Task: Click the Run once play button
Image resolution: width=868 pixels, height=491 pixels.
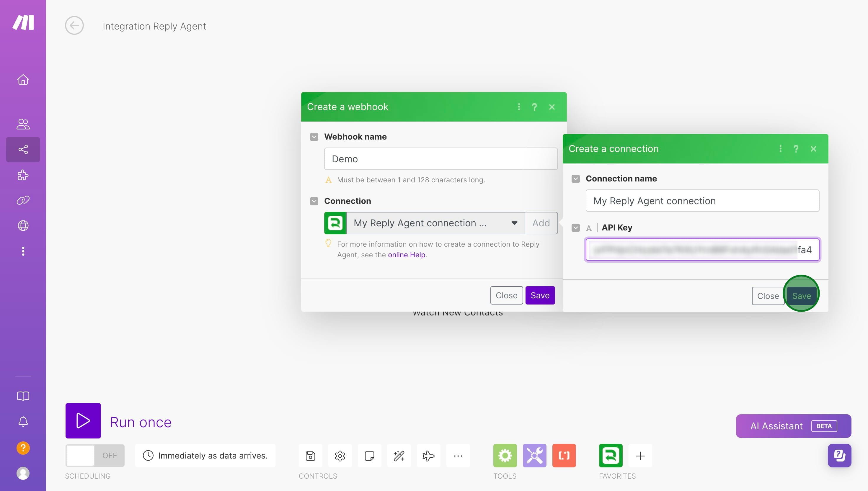Action: (x=83, y=420)
